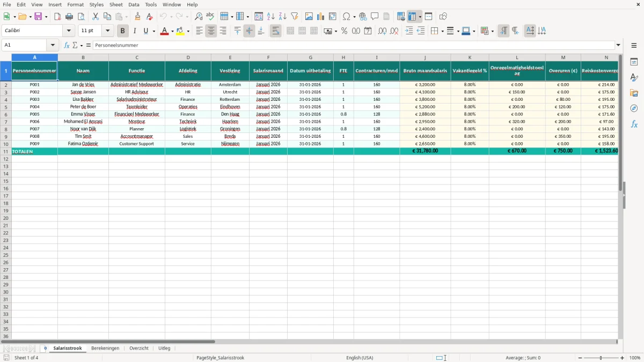
Task: Click PageStyle_Salarisstrook in status bar
Action: point(220,358)
